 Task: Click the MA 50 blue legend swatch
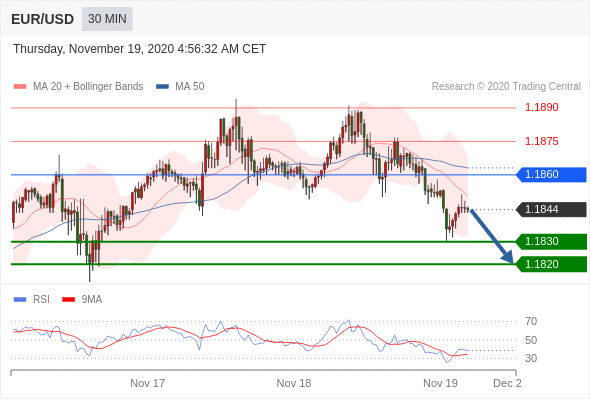click(162, 87)
